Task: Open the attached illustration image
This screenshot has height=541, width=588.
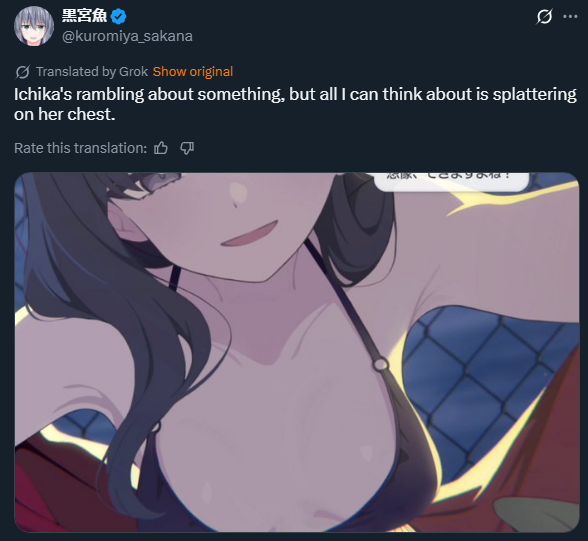Action: (297, 352)
